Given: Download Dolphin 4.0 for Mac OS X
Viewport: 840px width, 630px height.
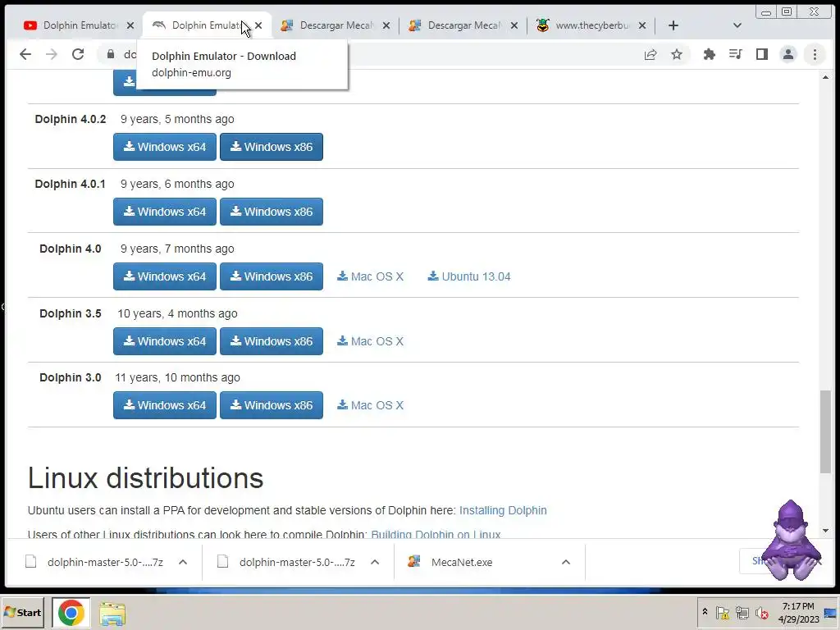Looking at the screenshot, I should pyautogui.click(x=370, y=276).
